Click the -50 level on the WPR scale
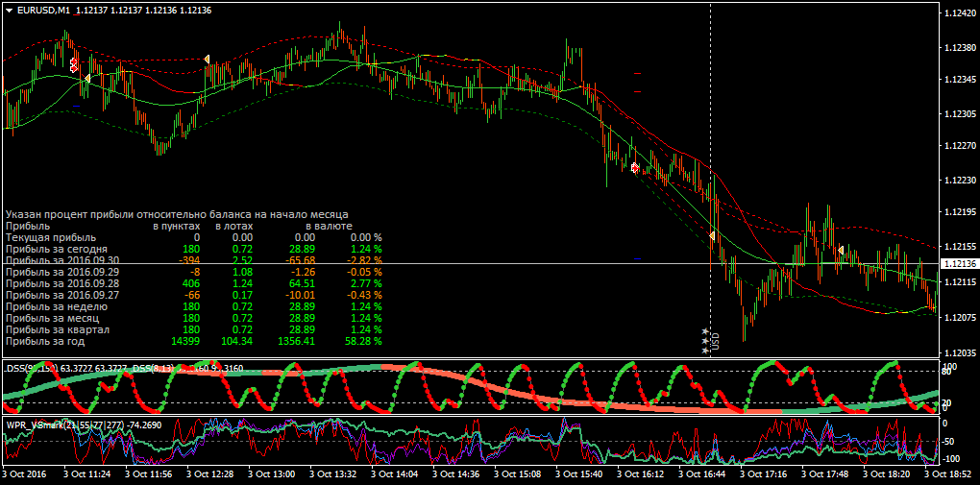The height and width of the screenshot is (485, 980). click(950, 441)
